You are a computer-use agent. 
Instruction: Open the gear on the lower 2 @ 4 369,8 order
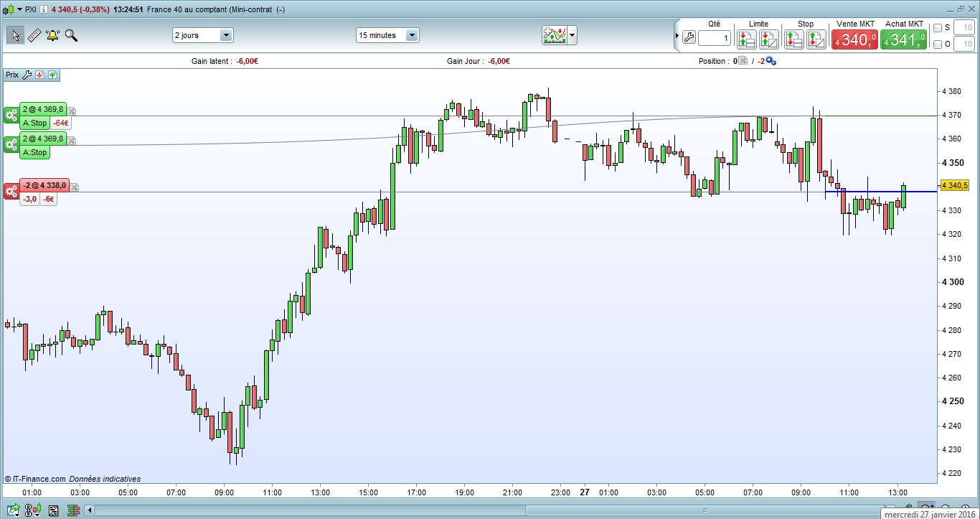pos(11,145)
